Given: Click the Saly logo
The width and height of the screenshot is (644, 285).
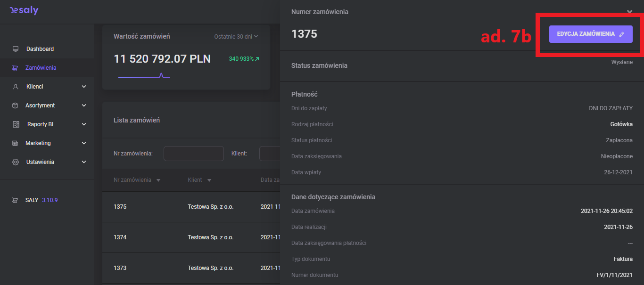Looking at the screenshot, I should coord(24,11).
